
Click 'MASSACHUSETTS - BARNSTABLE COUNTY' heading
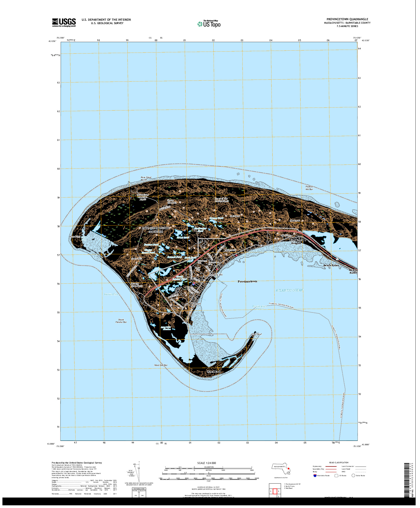347,23
